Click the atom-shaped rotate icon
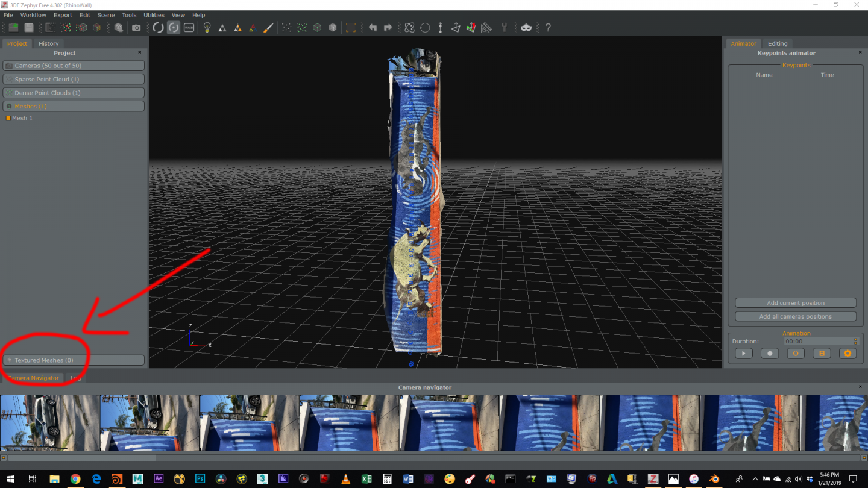 (x=409, y=28)
